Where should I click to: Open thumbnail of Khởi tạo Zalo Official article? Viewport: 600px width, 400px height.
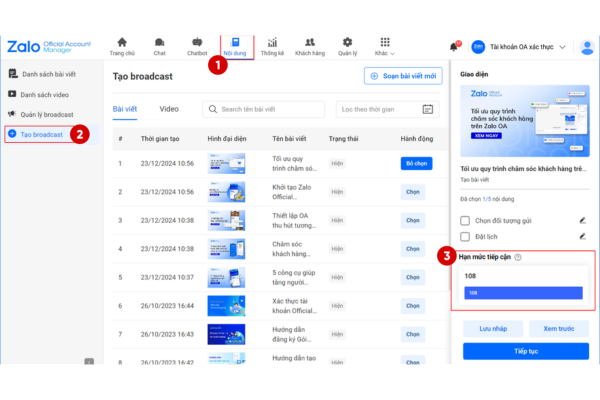[226, 192]
